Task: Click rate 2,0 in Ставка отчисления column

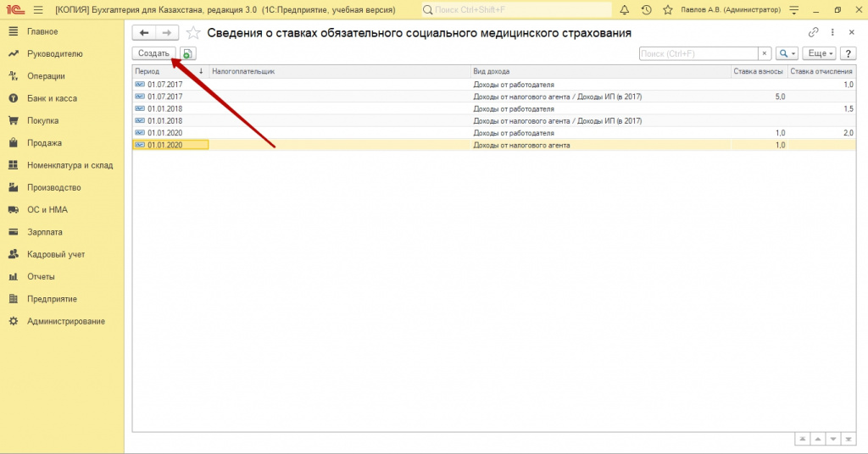Action: [x=849, y=133]
